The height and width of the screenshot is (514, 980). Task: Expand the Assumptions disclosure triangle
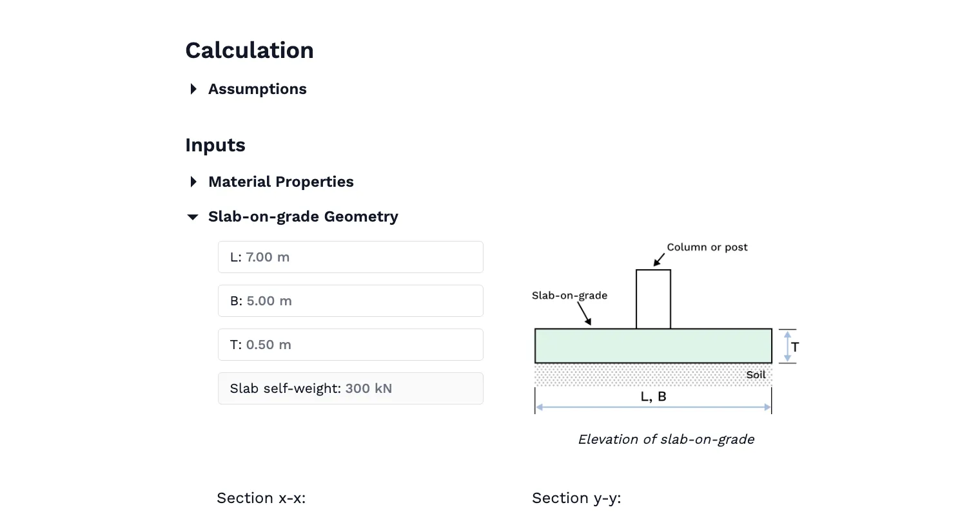[193, 89]
